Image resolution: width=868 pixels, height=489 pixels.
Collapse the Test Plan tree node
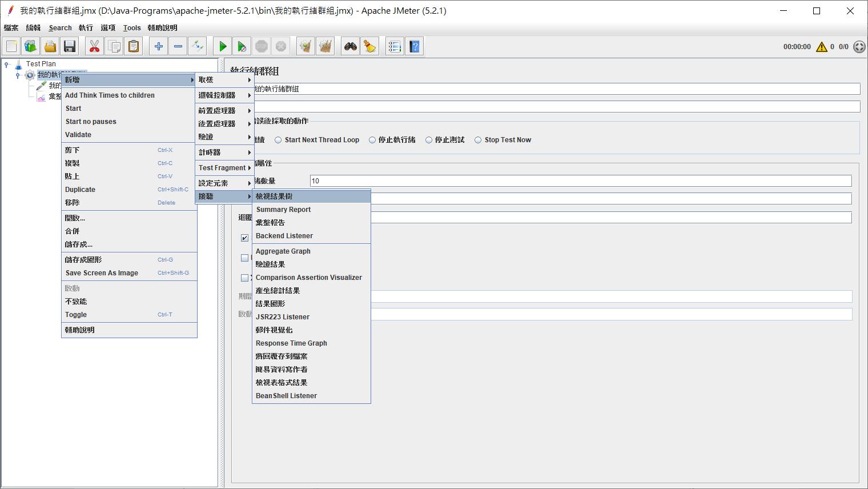[7, 64]
